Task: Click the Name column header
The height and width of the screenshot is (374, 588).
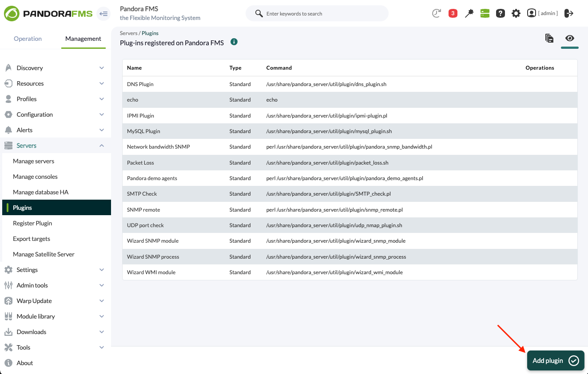Action: click(134, 68)
